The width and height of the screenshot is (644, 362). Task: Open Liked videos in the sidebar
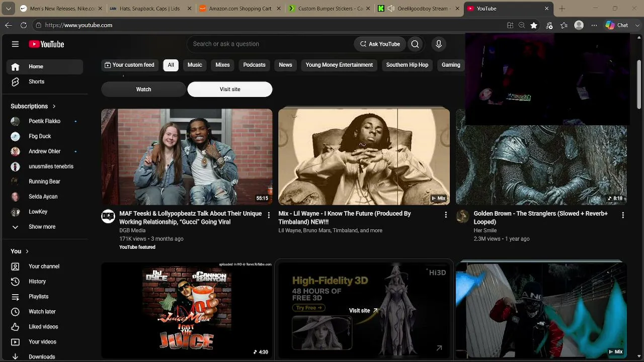coord(45,327)
